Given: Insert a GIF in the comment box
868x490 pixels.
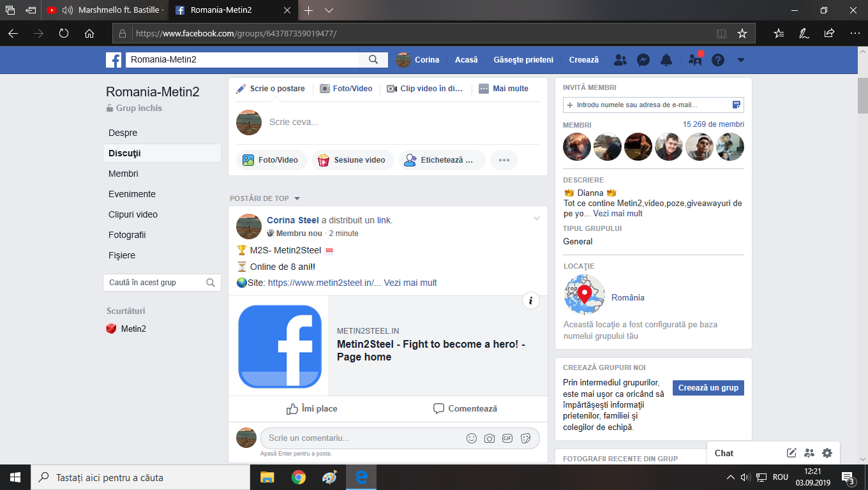Looking at the screenshot, I should pos(507,438).
